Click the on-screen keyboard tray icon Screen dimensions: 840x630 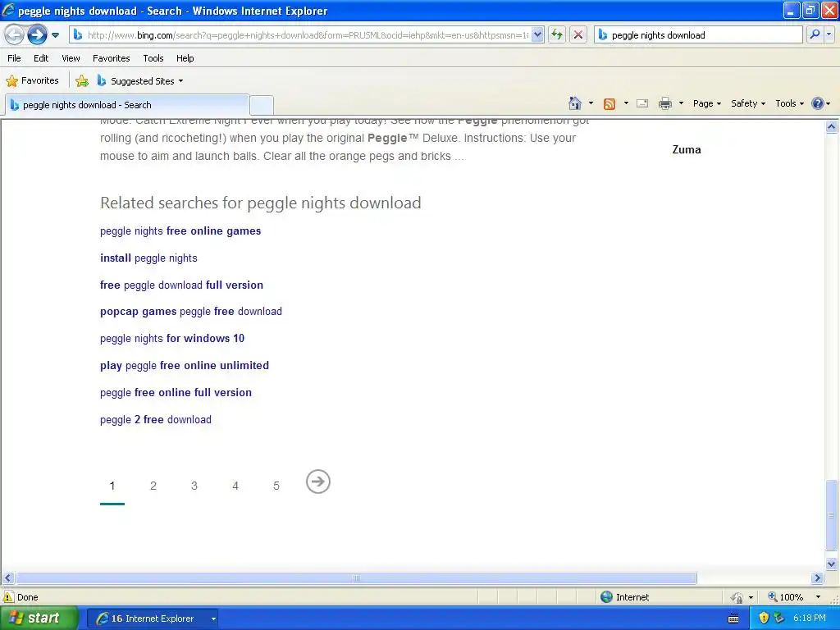tap(733, 619)
